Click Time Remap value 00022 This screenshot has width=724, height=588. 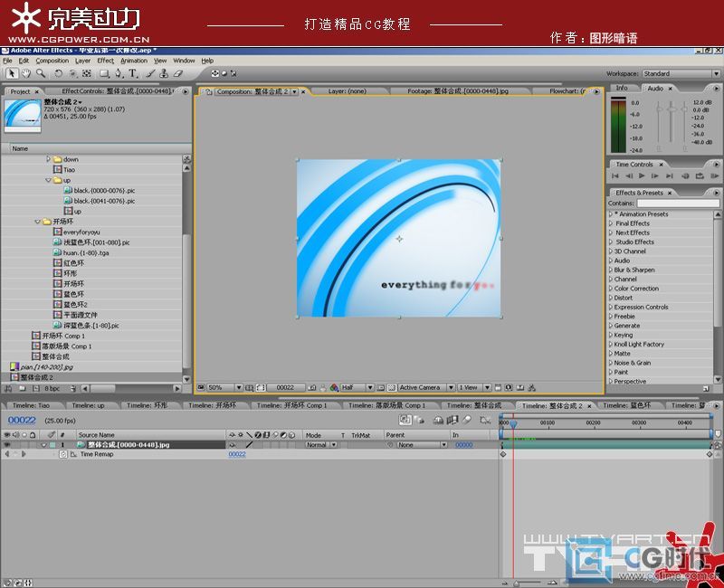tap(237, 455)
